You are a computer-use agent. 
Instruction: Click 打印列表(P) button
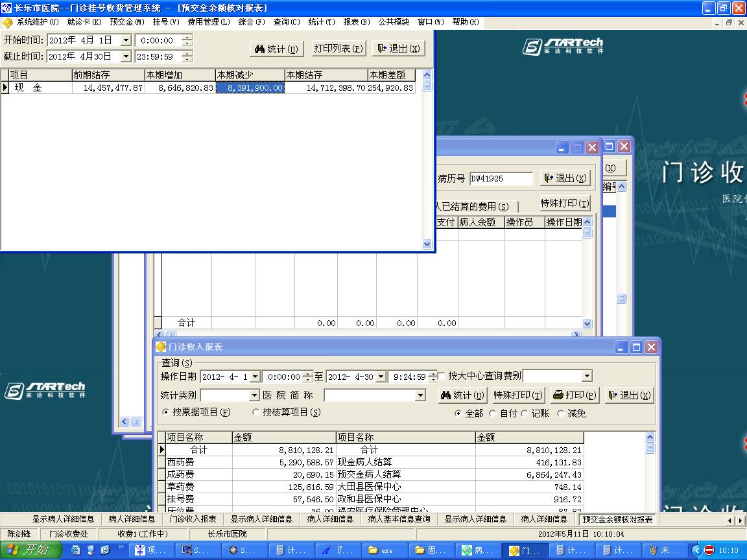[x=338, y=49]
